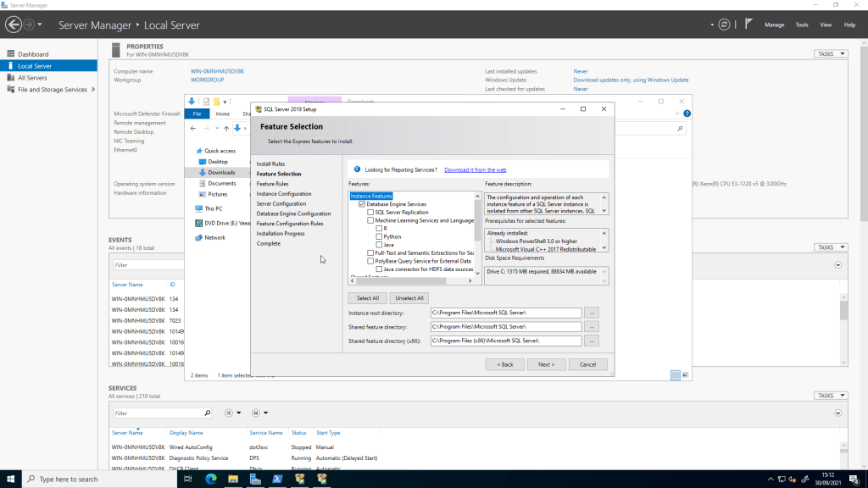868x488 pixels.
Task: Open the Events TASKS dropdown
Action: (x=831, y=247)
